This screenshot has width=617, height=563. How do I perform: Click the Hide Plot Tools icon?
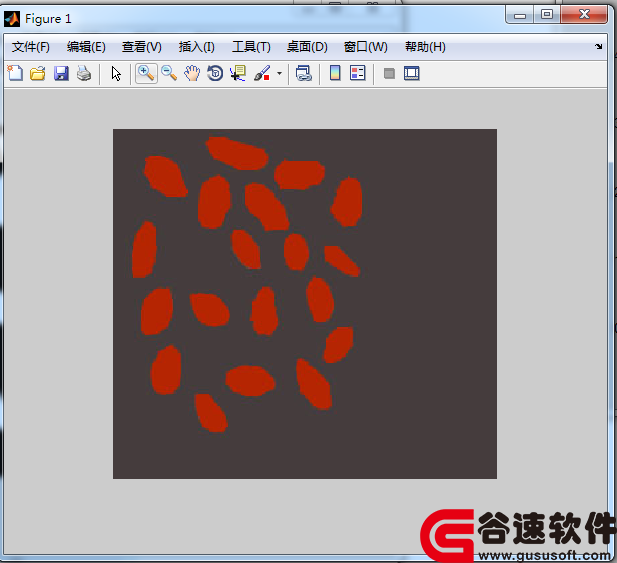click(389, 73)
